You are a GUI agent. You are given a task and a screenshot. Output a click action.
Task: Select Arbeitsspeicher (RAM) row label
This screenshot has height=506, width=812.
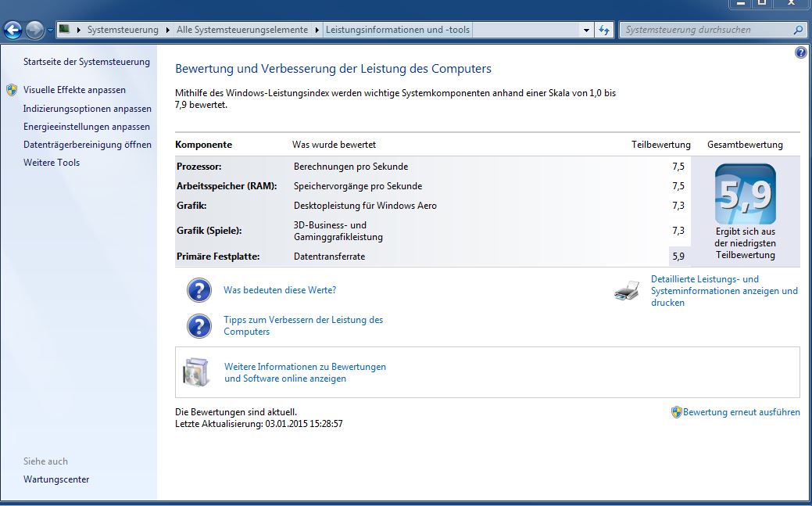point(227,186)
